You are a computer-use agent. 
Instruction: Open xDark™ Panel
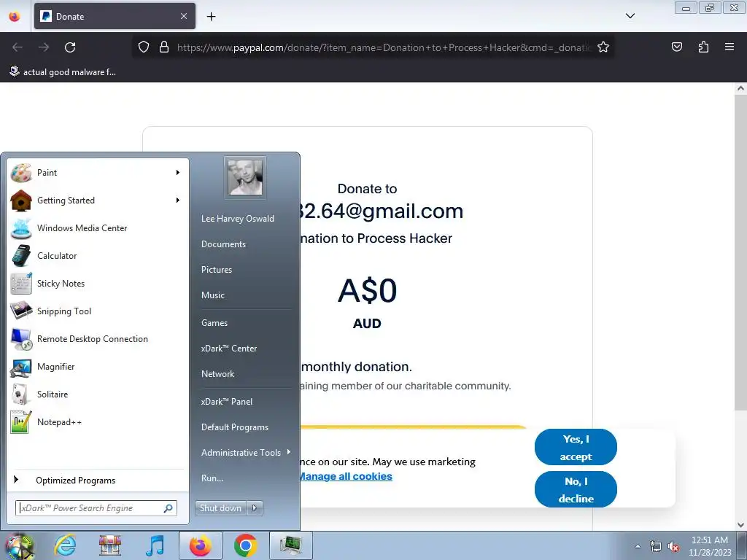coord(227,402)
